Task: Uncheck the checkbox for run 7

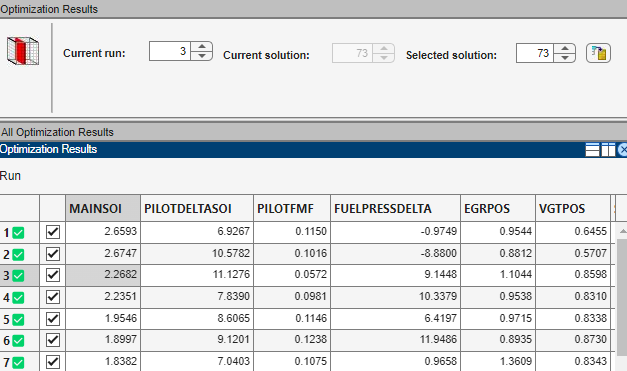Action: click(53, 362)
